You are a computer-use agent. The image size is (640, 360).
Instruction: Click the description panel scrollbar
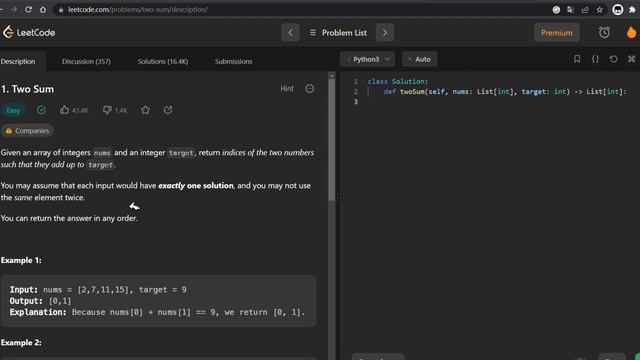coord(331,139)
